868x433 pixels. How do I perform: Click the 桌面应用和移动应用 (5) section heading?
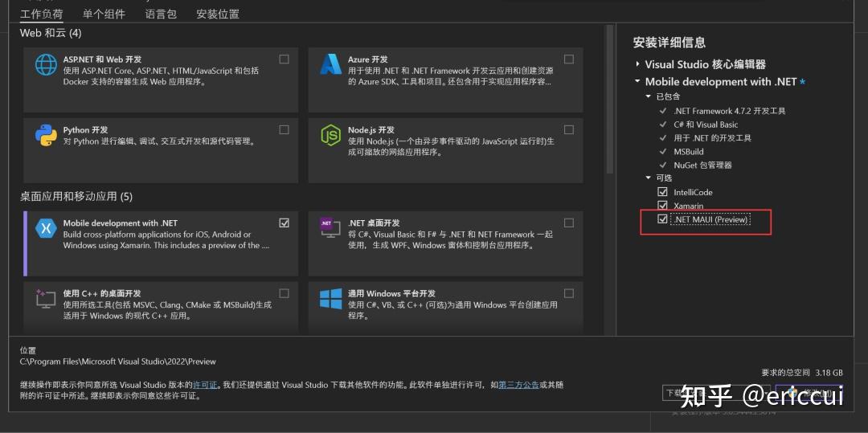point(76,196)
